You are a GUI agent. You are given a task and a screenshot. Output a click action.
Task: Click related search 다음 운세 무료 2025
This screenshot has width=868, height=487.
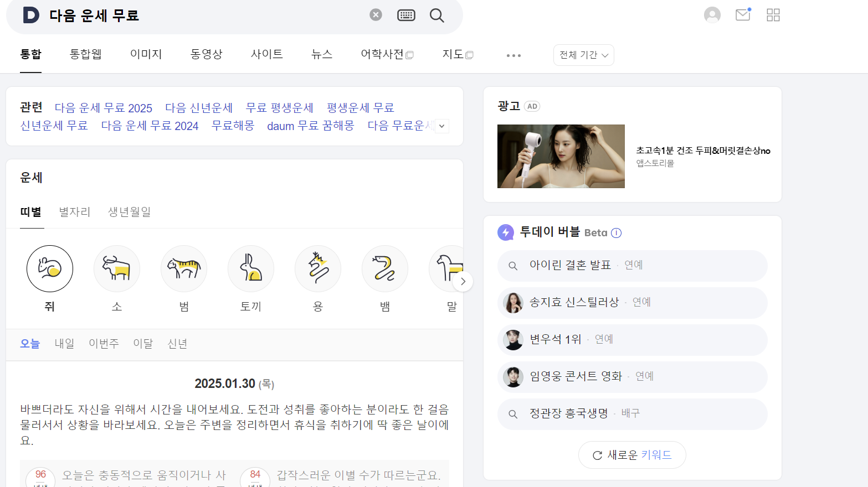104,108
